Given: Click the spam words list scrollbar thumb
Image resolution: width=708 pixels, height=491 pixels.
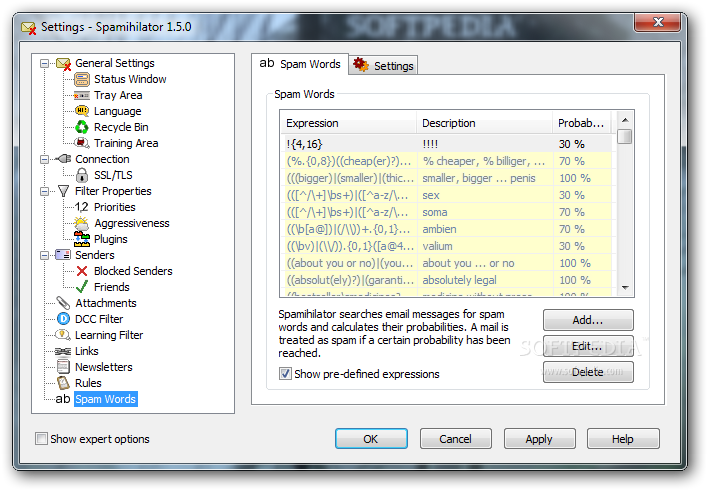Looking at the screenshot, I should coord(624,136).
